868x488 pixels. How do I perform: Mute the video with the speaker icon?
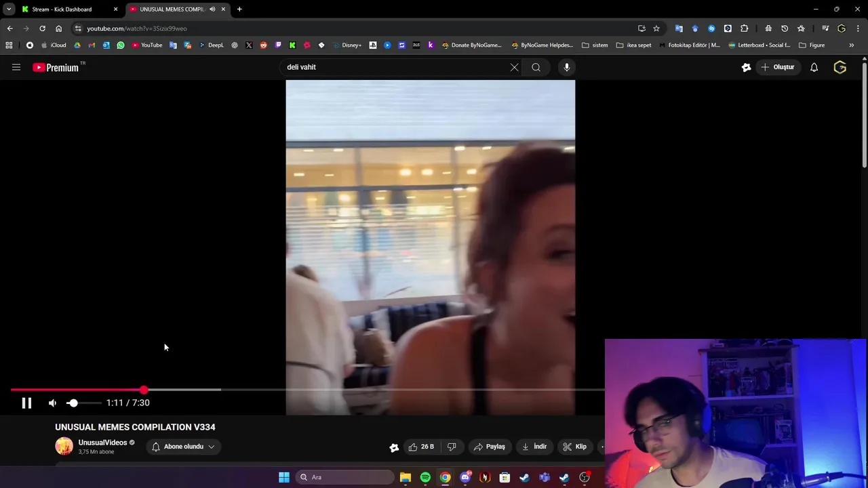point(52,403)
